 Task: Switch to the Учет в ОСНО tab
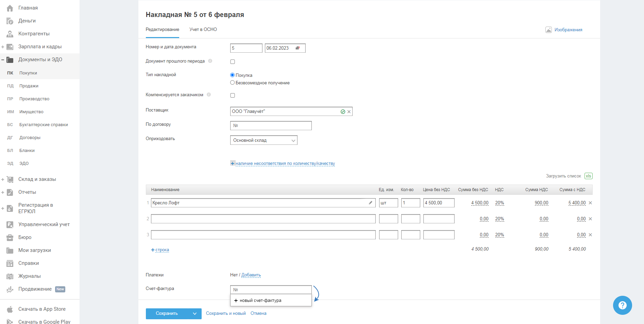click(x=203, y=30)
